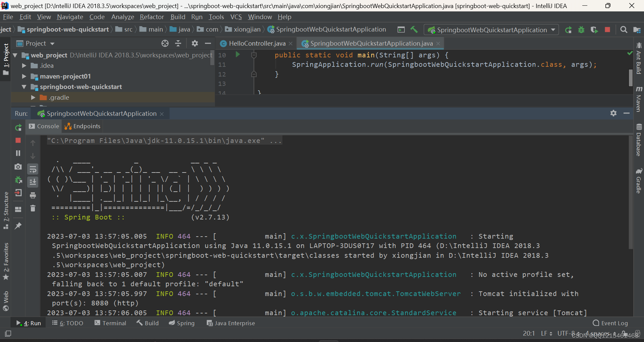
Task: Open the Terminal tool window
Action: click(x=110, y=323)
